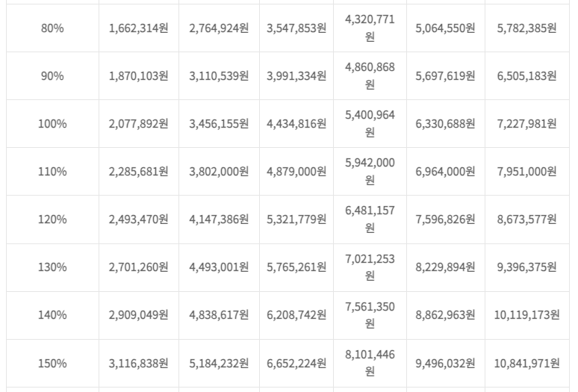
Task: Select the 150% row label
Action: pyautogui.click(x=52, y=364)
